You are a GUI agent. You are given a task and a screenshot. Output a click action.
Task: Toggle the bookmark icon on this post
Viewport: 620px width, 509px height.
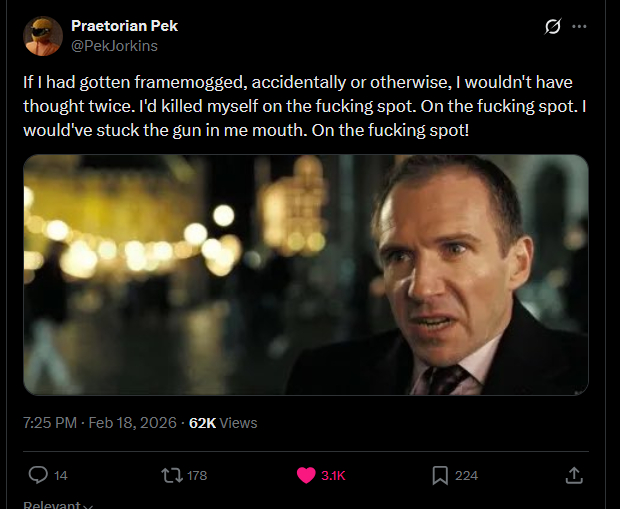[440, 475]
